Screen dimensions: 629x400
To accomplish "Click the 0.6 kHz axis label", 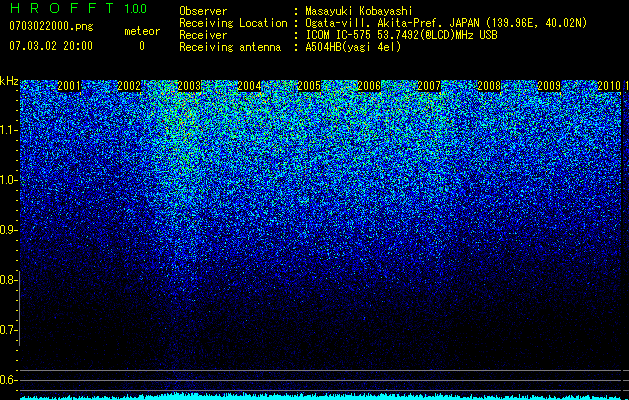I will tap(8, 380).
